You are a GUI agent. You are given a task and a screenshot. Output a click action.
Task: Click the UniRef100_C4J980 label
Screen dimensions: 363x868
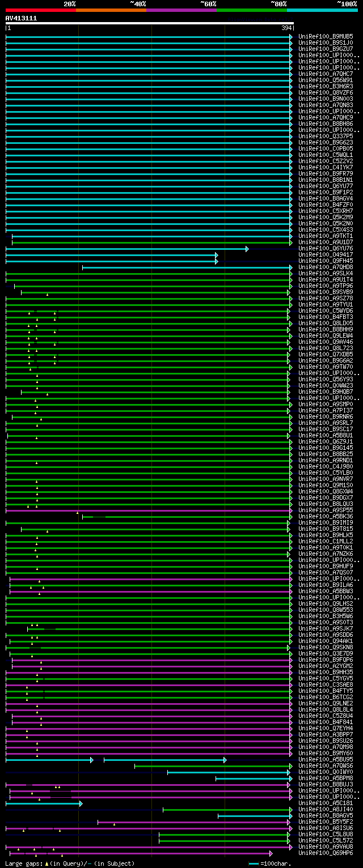tap(326, 466)
